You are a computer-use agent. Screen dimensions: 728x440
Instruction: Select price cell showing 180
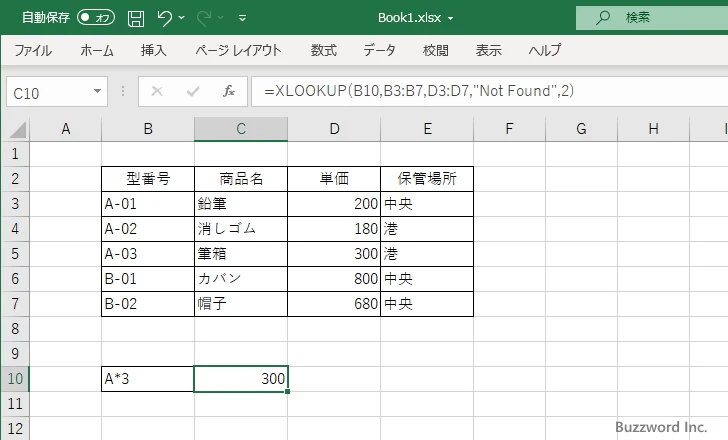pyautogui.click(x=334, y=229)
